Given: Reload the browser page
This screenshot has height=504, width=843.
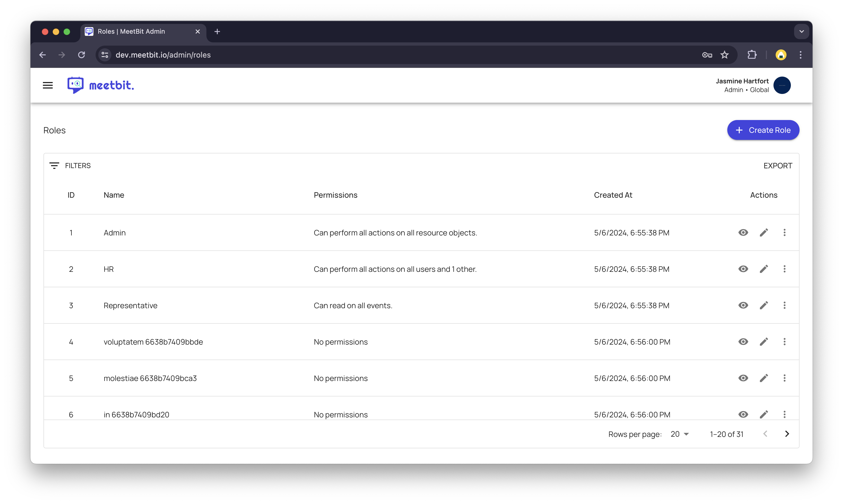Looking at the screenshot, I should [x=81, y=55].
